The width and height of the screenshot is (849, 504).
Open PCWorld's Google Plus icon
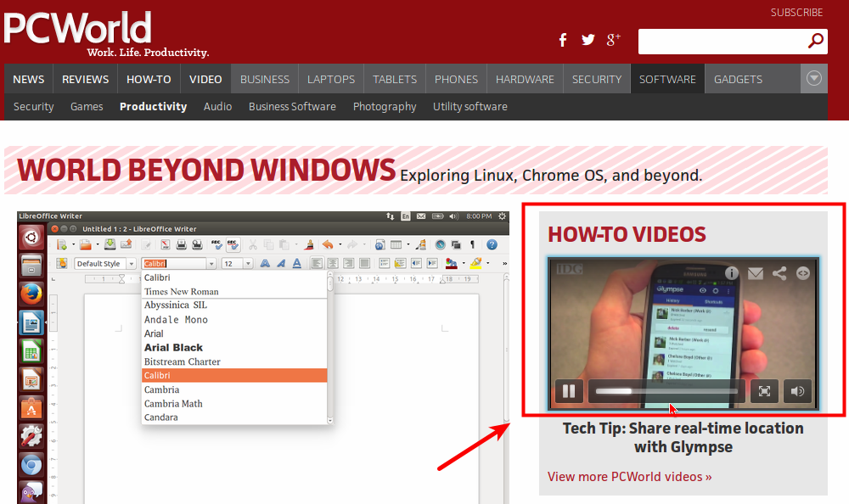(613, 40)
